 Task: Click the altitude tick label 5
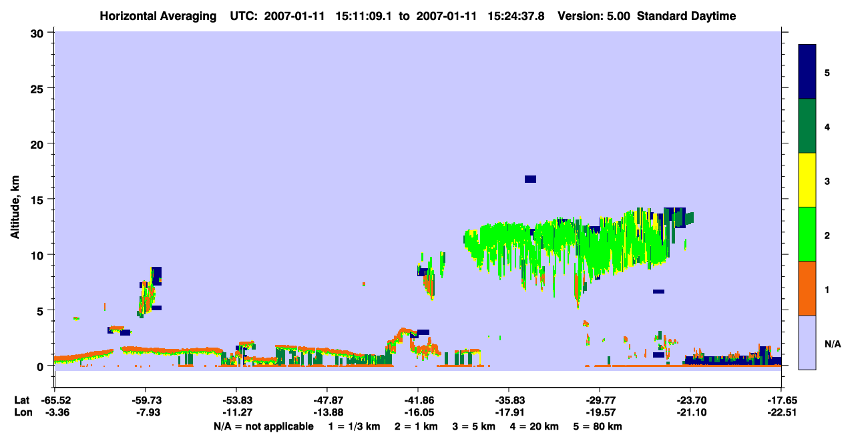(x=41, y=310)
